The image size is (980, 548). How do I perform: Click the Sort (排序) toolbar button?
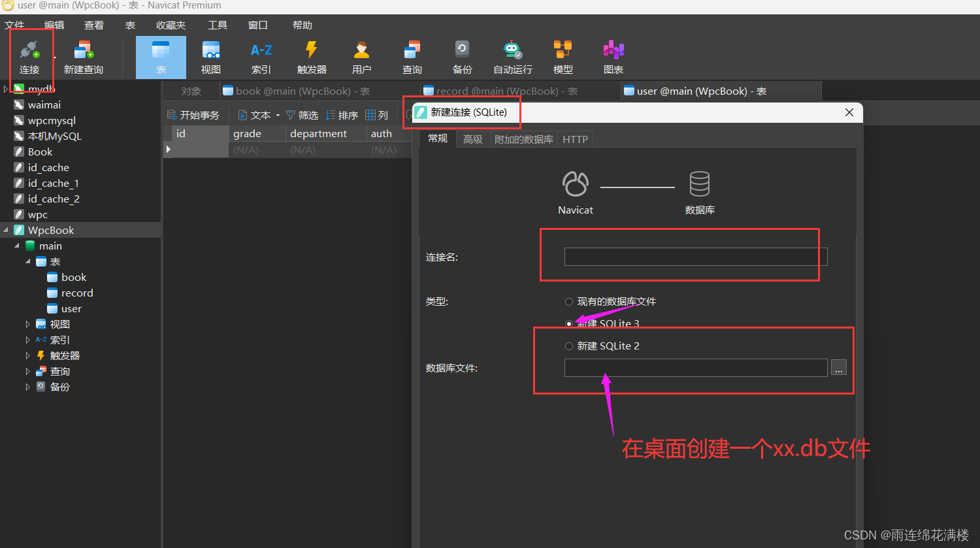(342, 115)
